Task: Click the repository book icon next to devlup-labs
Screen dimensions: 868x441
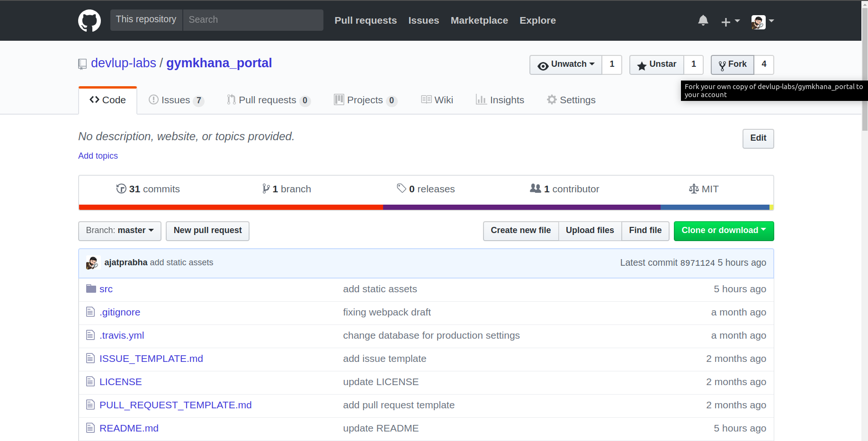Action: point(82,63)
